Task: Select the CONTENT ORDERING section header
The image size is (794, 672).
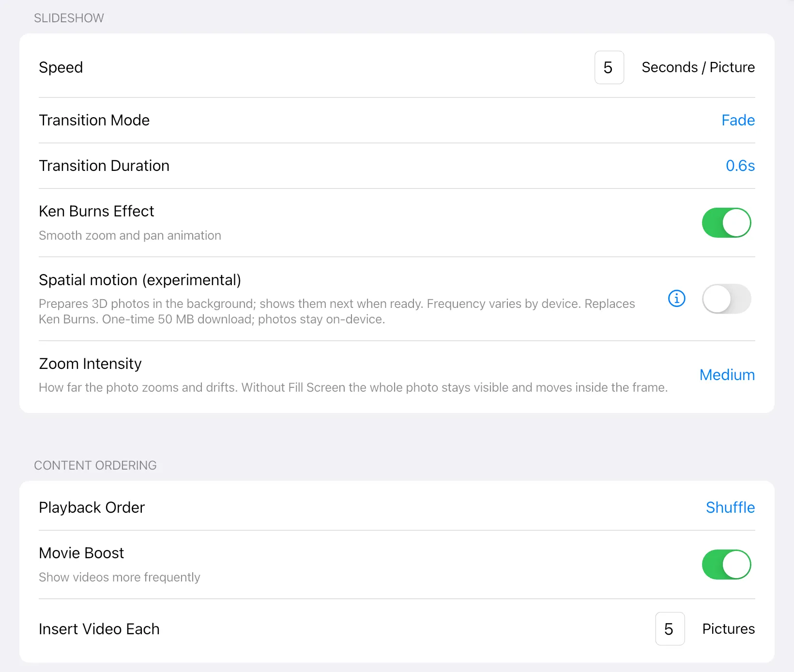Action: click(95, 465)
